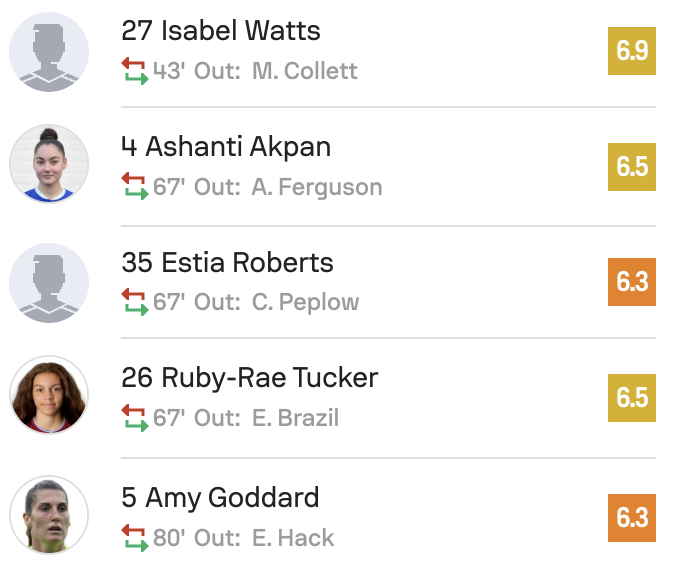The width and height of the screenshot is (676, 570).
Task: Click "Out: M. Collett" substitution text
Action: pos(275,72)
